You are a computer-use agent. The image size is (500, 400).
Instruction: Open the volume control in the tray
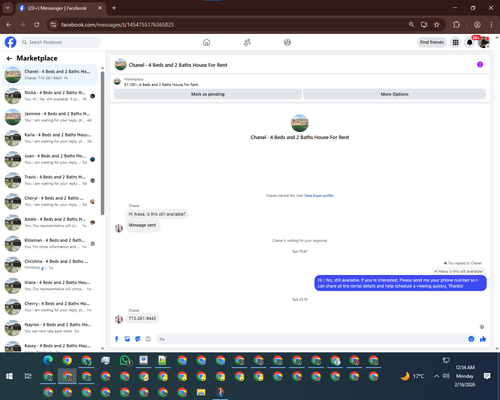446,376
